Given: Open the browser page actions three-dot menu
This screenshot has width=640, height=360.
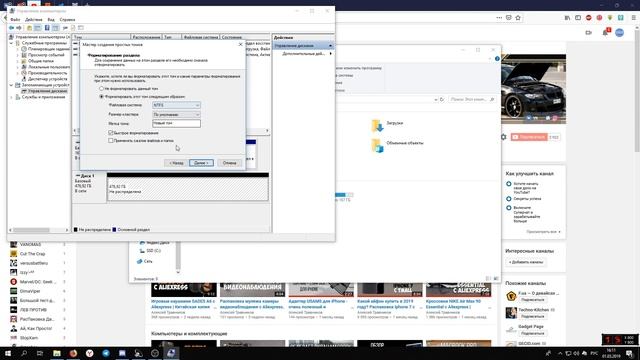Looking at the screenshot, I should tap(499, 18).
